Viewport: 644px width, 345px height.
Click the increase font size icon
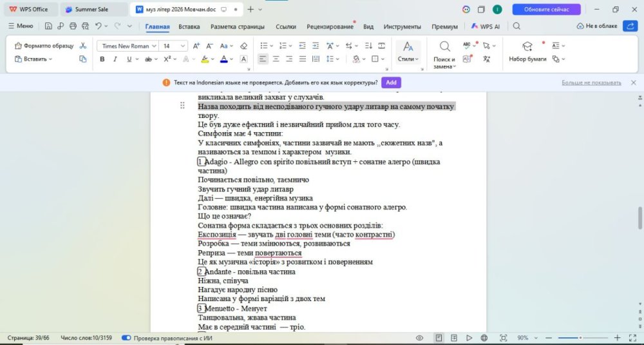click(196, 46)
